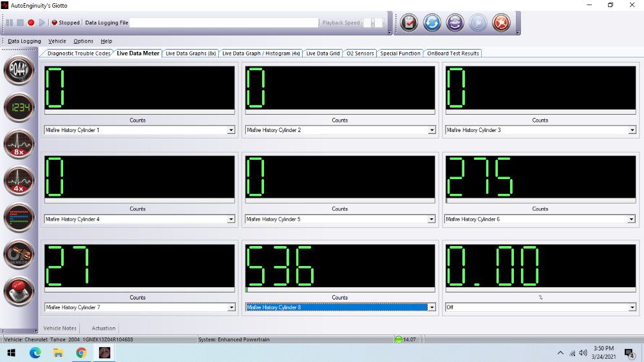The width and height of the screenshot is (644, 362).
Task: Open the Actuation panel
Action: pos(104,329)
